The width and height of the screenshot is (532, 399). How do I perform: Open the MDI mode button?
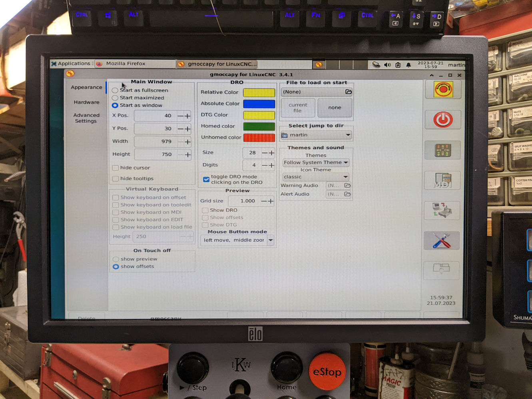click(x=442, y=180)
